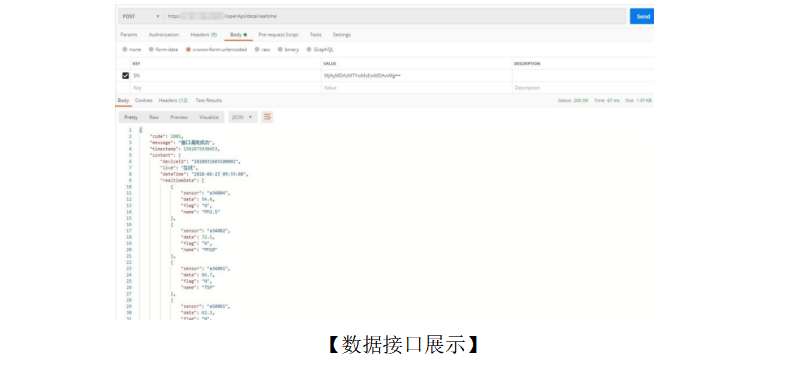Click the "realtimeData" array line
The image size is (800, 387).
click(x=182, y=180)
